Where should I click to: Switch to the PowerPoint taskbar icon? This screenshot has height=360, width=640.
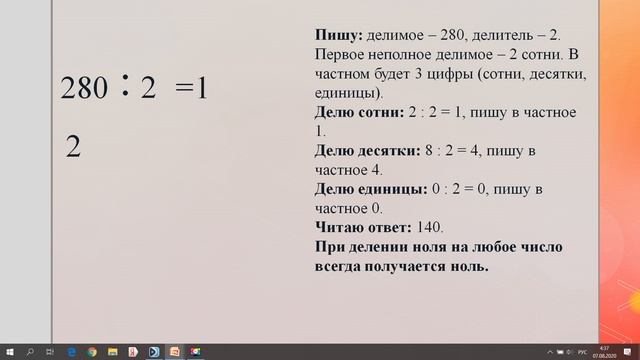(x=175, y=352)
